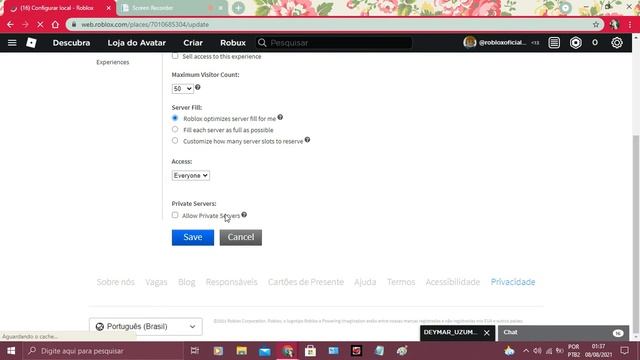This screenshot has height=360, width=640.
Task: Open the Robux balance icon
Action: [x=576, y=42]
